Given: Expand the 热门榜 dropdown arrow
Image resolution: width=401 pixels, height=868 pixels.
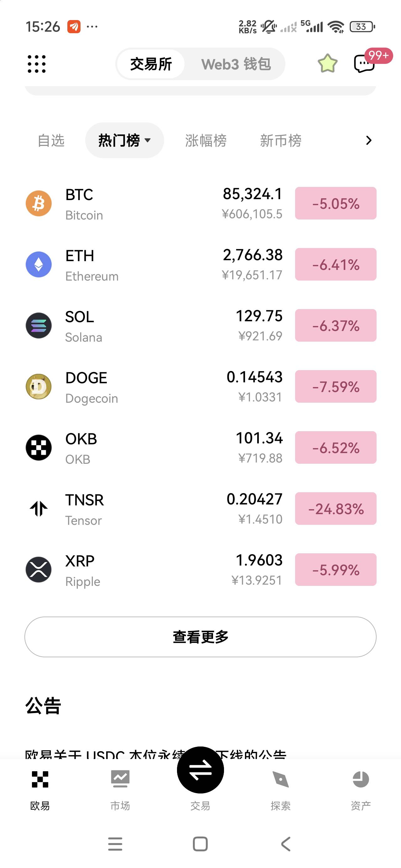Looking at the screenshot, I should [x=148, y=140].
